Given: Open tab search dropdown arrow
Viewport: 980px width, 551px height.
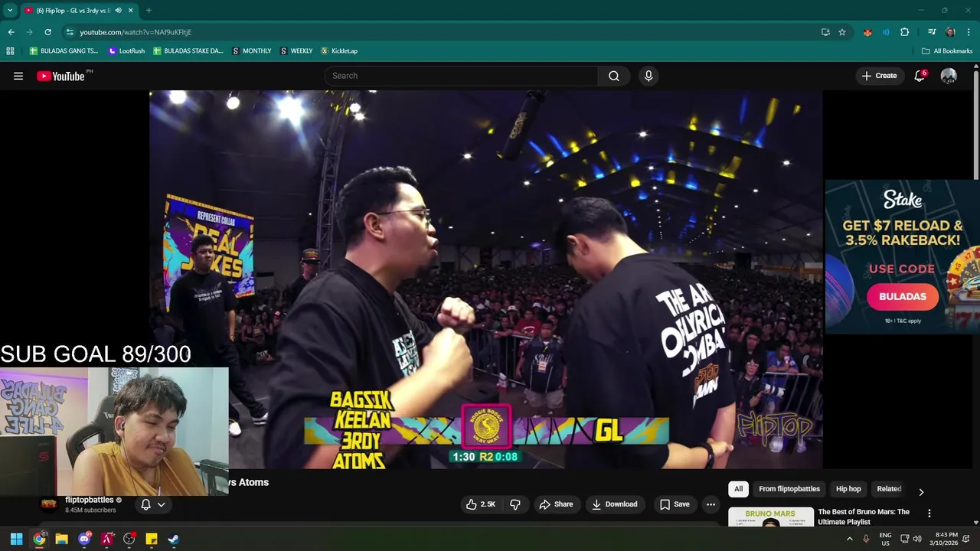Looking at the screenshot, I should pos(10,11).
